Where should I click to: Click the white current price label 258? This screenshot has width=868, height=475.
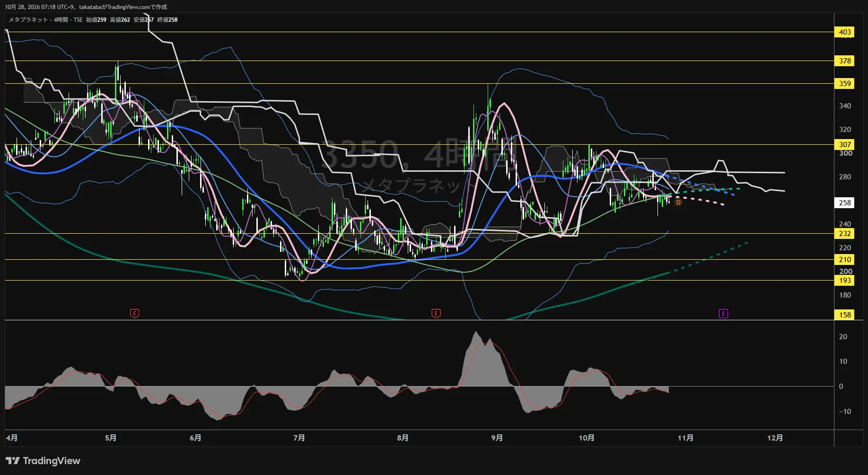click(845, 202)
